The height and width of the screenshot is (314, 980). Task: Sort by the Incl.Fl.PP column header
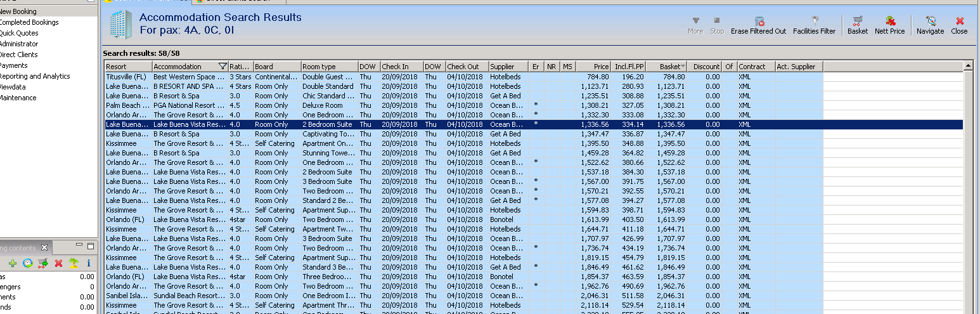coord(628,67)
